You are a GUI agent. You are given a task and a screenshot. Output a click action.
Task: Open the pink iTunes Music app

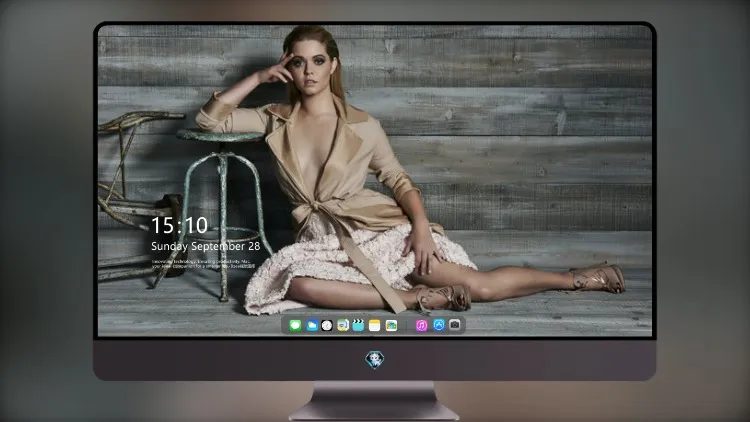click(x=421, y=326)
